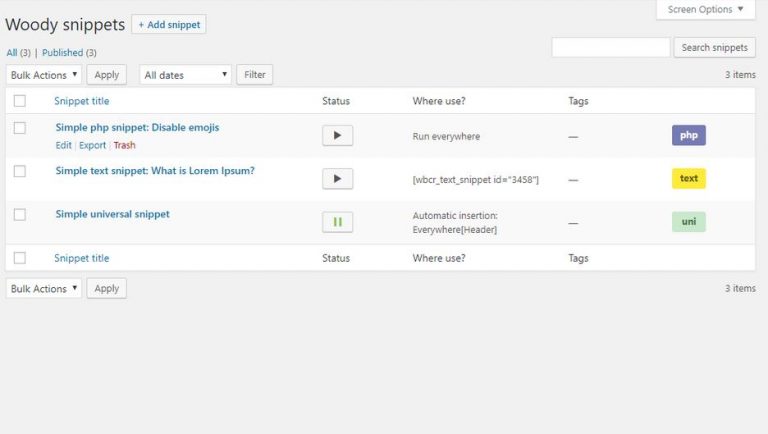Open the bottom Bulk Actions dropdown
The width and height of the screenshot is (768, 434).
pos(44,289)
